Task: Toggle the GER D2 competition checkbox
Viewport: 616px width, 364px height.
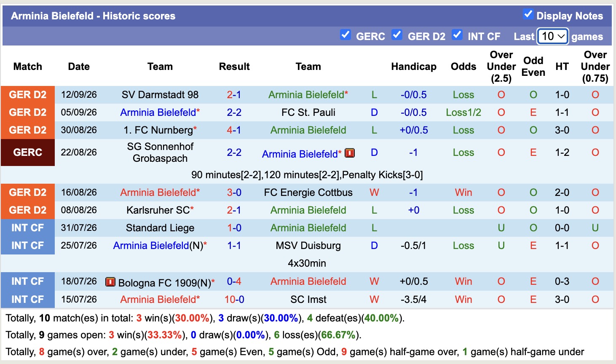Action: tap(397, 35)
